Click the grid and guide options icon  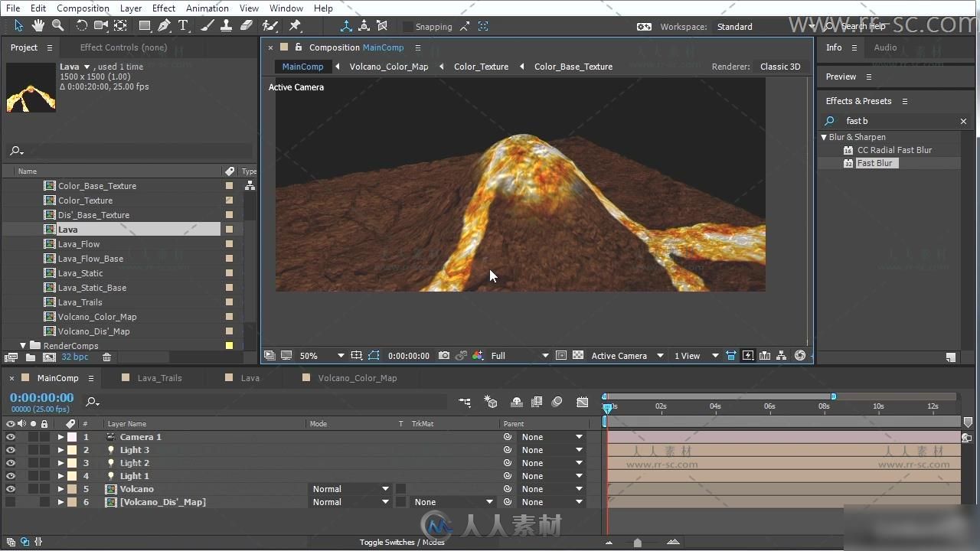coord(357,356)
